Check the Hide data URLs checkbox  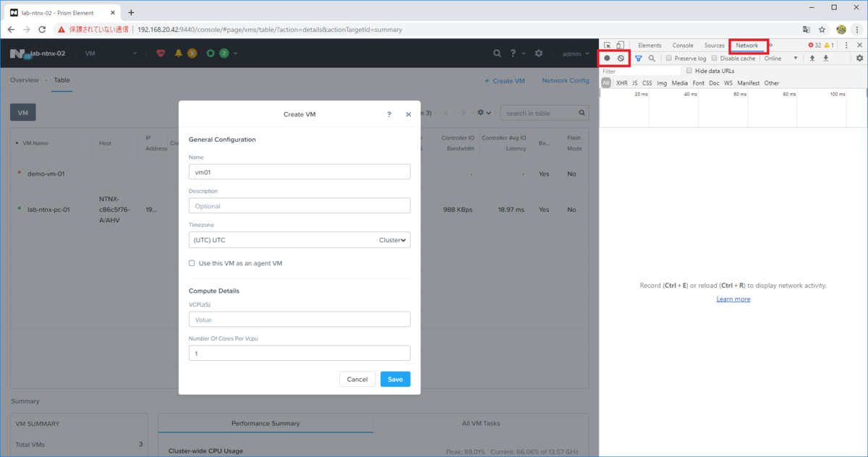689,71
